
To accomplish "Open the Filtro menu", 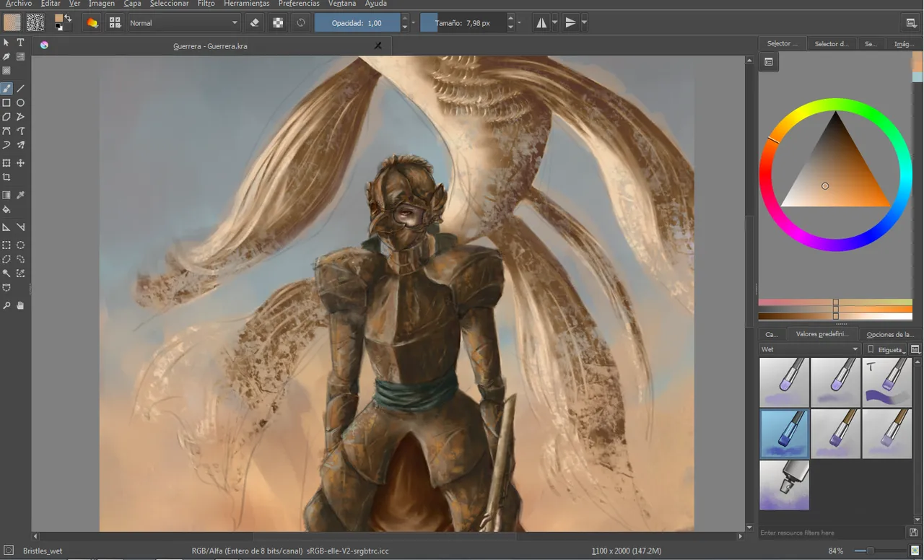I will [x=206, y=4].
